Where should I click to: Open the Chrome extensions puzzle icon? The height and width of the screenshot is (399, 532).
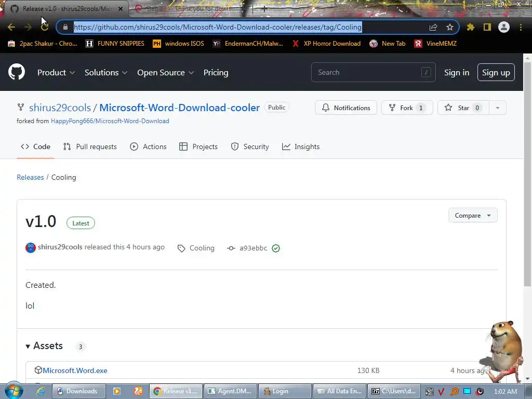pos(471,27)
